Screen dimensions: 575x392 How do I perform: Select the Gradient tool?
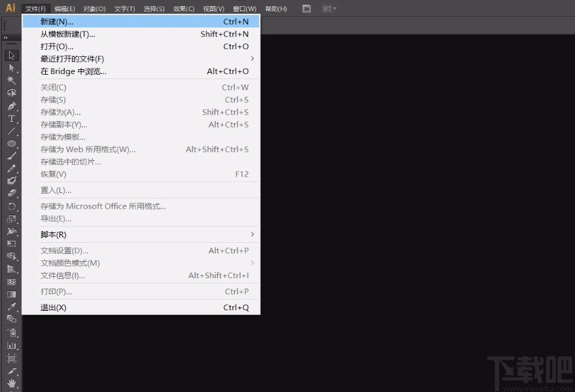tap(11, 294)
